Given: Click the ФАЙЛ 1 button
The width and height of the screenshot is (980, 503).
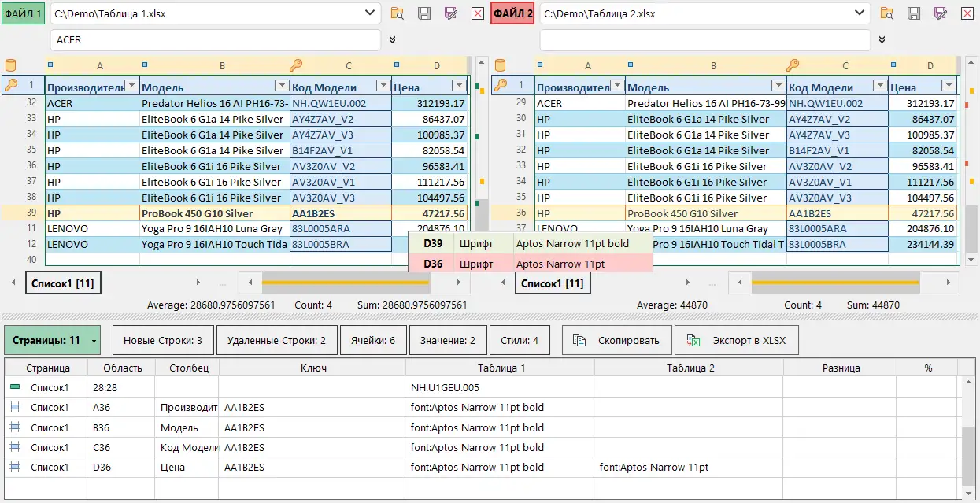Looking at the screenshot, I should [x=24, y=13].
